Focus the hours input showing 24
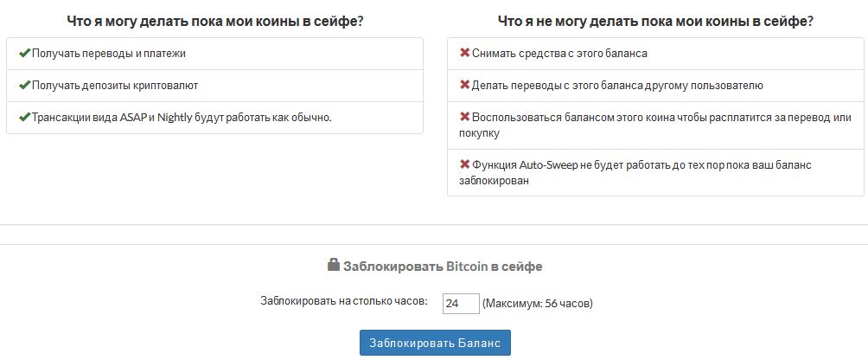868x360 pixels. [x=461, y=304]
